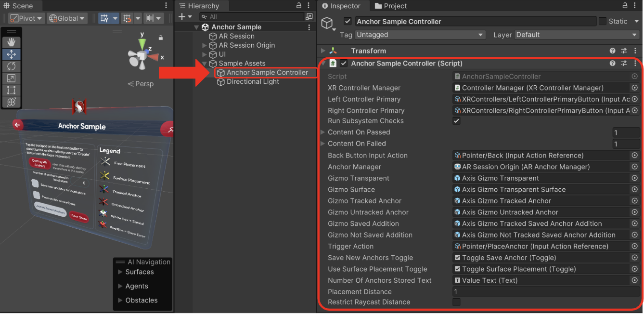Open the Hierarchy panel options menu
The image size is (644, 314).
308,6
